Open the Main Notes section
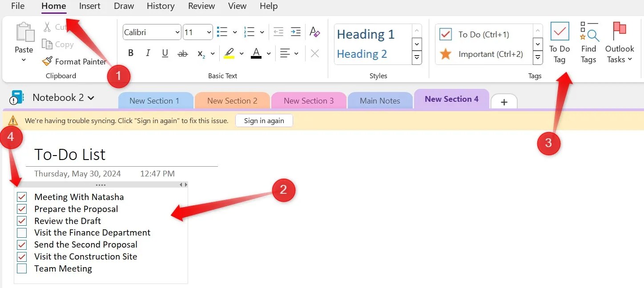644x288 pixels. [380, 100]
